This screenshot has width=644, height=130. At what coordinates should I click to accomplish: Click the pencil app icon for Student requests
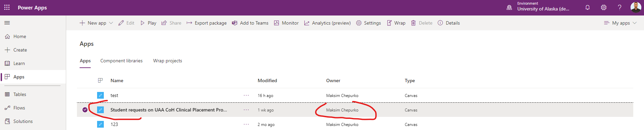click(100, 110)
